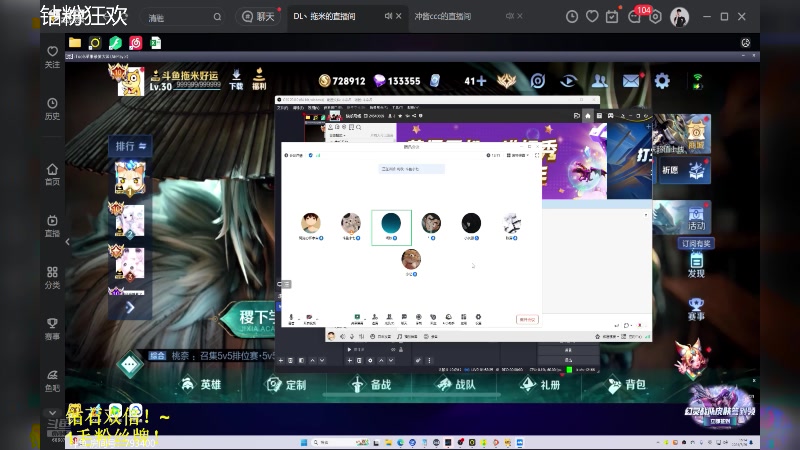Open messages icon with 104 badge
Screen dimensions: 800x450
(634, 17)
